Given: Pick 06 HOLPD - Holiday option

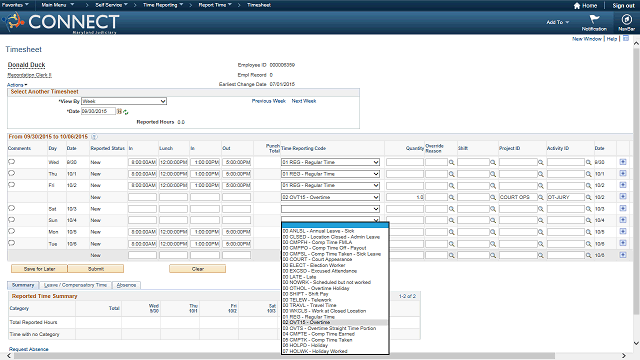Looking at the screenshot, I should point(335,345).
